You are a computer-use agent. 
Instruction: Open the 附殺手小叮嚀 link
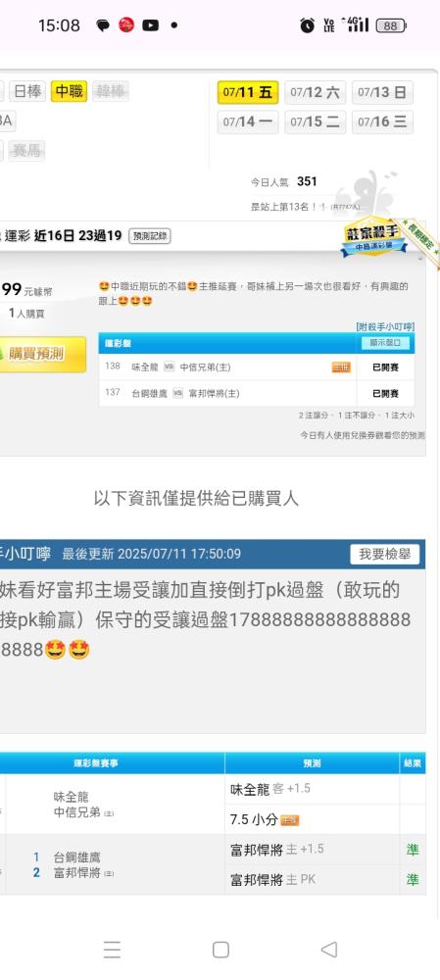click(385, 327)
